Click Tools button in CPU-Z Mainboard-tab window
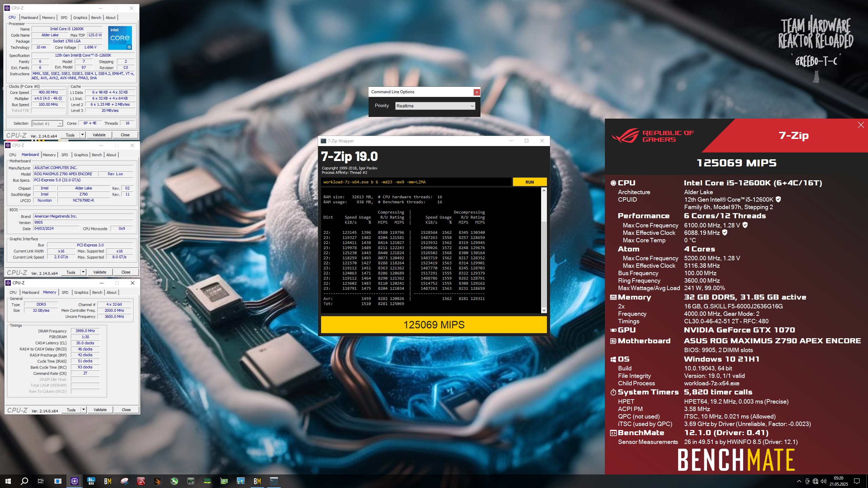The height and width of the screenshot is (488, 868). [x=71, y=272]
